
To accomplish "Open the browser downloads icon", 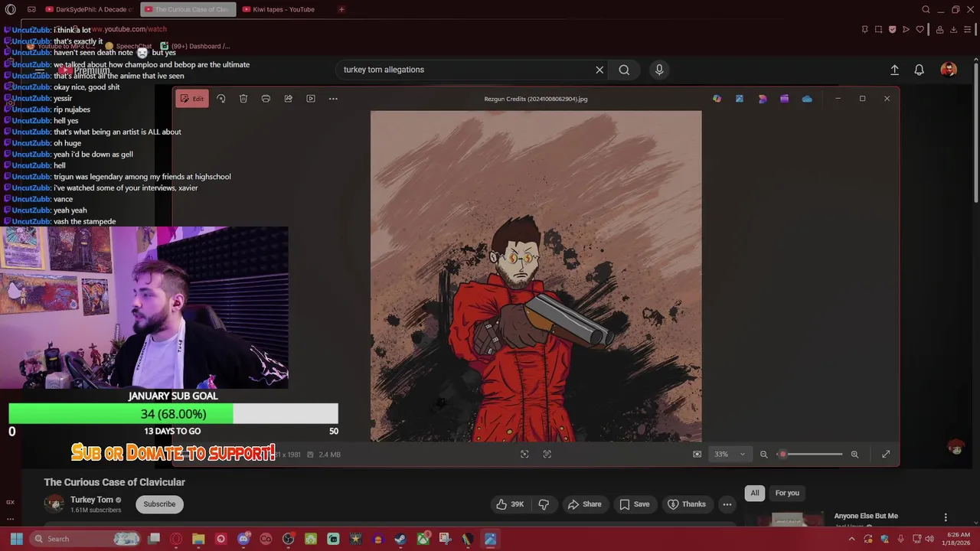I will (954, 29).
